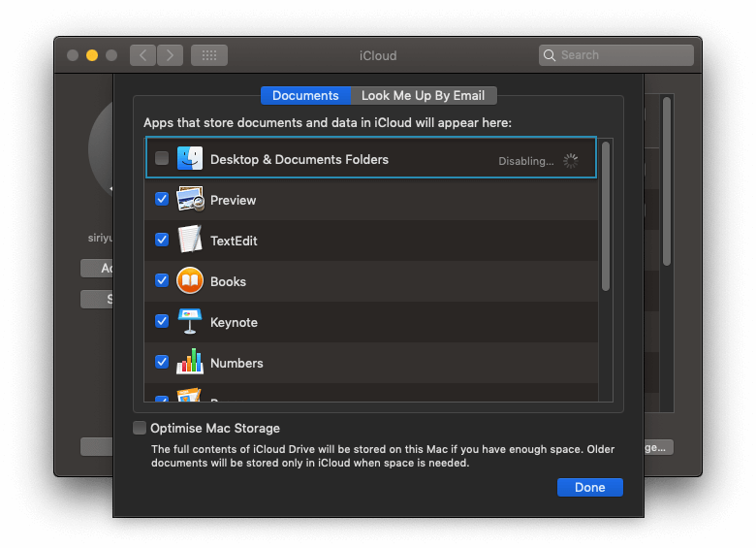
Task: Click the app list scrollbar
Action: pyautogui.click(x=606, y=216)
